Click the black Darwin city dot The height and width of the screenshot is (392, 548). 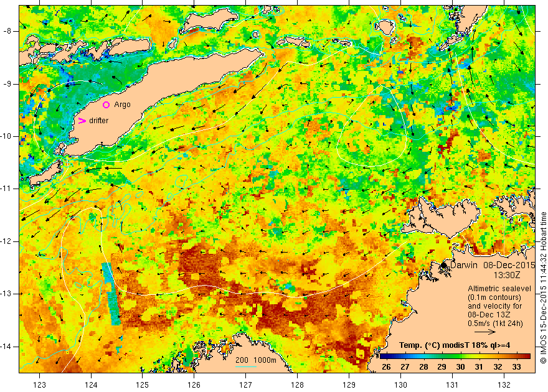click(443, 265)
